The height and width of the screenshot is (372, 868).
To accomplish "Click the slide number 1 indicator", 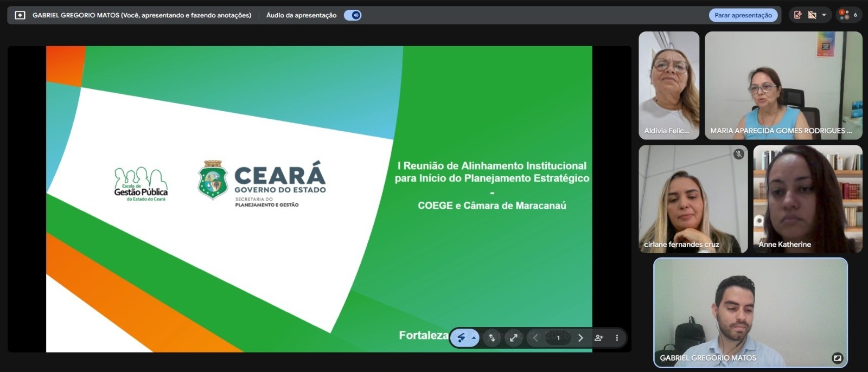I will (558, 338).
